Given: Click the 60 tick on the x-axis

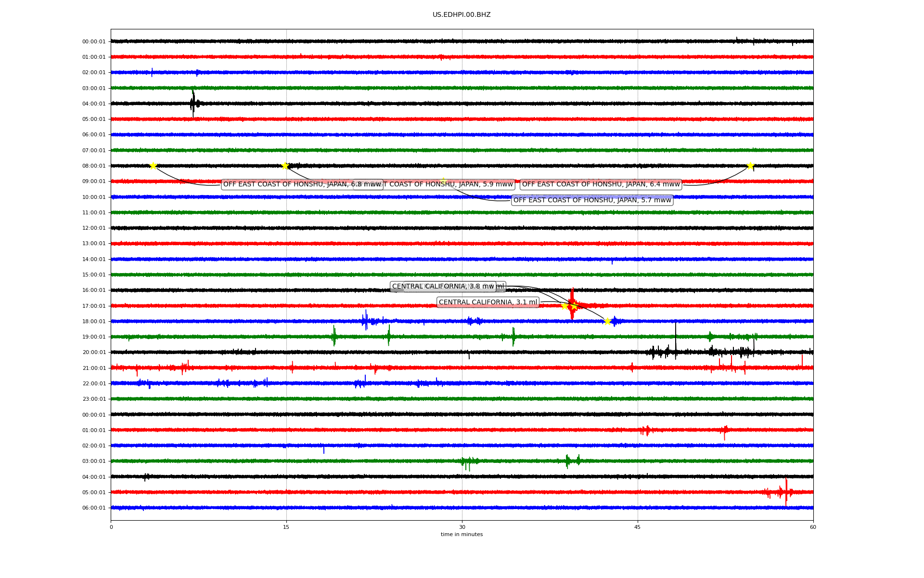Looking at the screenshot, I should [x=813, y=527].
